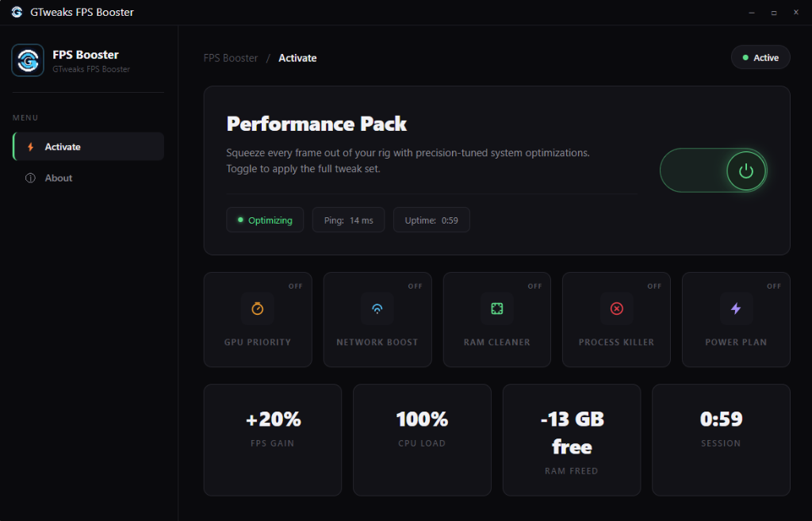Click the RAM CLEANER label text
Screen dimensions: 812x521
tap(496, 343)
